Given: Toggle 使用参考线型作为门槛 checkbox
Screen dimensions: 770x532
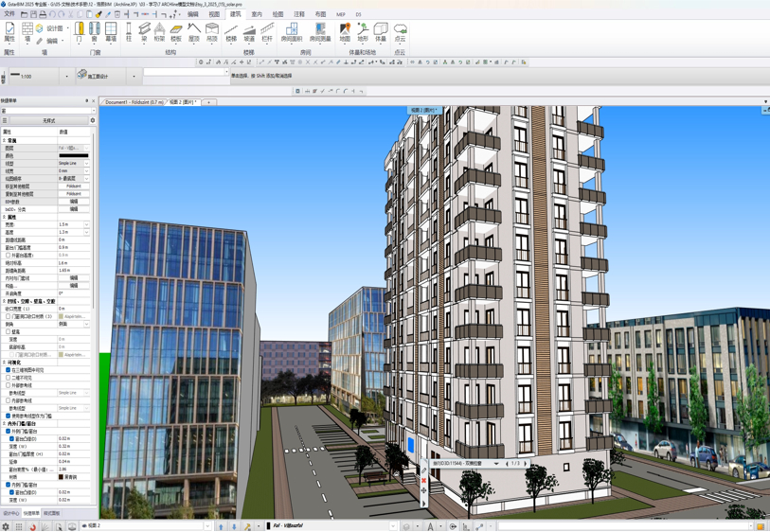Looking at the screenshot, I should pyautogui.click(x=8, y=416).
